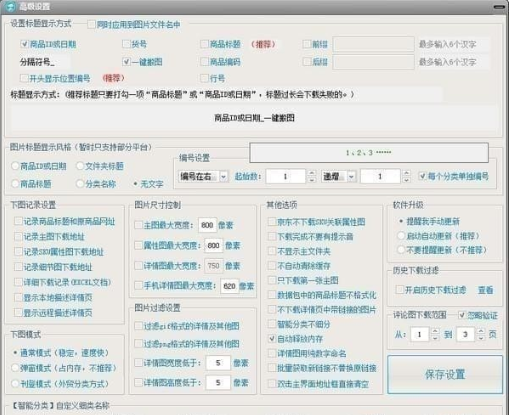Click the 评论图 end page stepper arrows

click(x=480, y=334)
